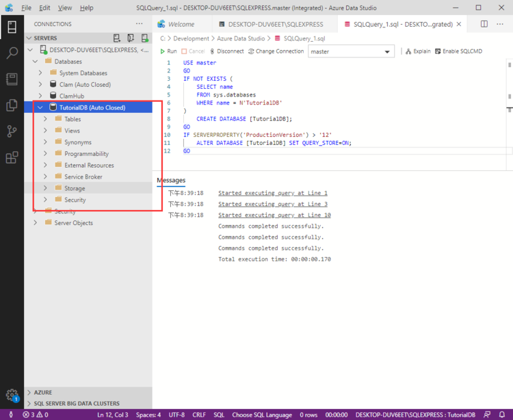The width and height of the screenshot is (513, 420).
Task: Click the Show Active Connections icon
Action: tap(144, 38)
